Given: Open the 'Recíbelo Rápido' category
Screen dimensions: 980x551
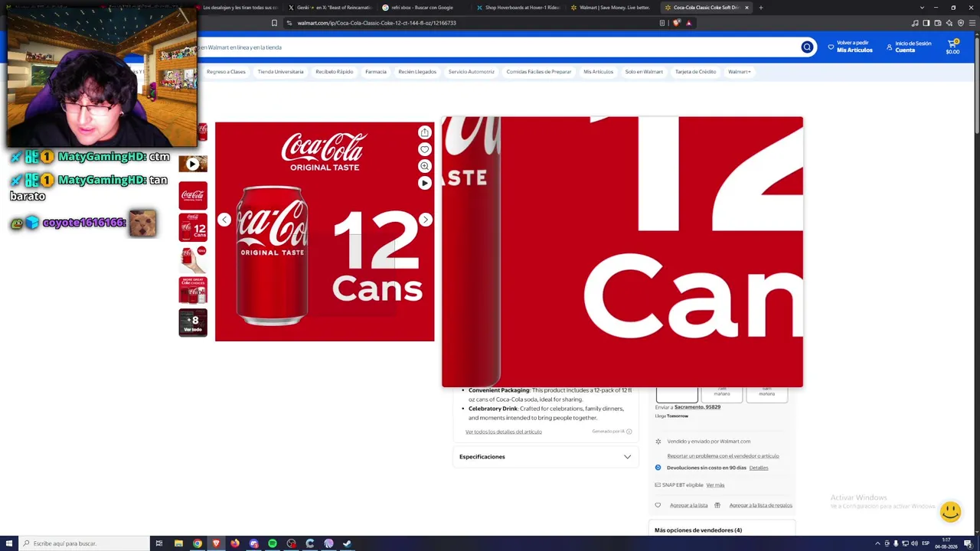Looking at the screenshot, I should [x=335, y=72].
